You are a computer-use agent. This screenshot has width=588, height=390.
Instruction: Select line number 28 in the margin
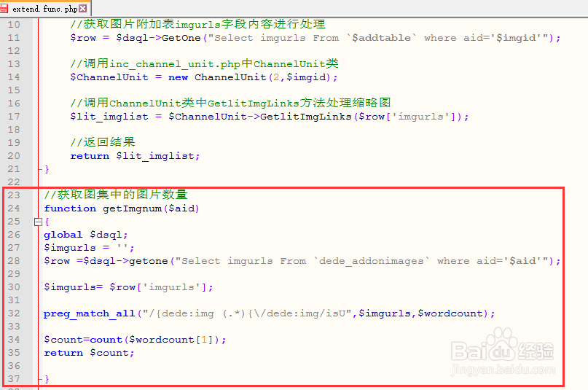pos(14,261)
